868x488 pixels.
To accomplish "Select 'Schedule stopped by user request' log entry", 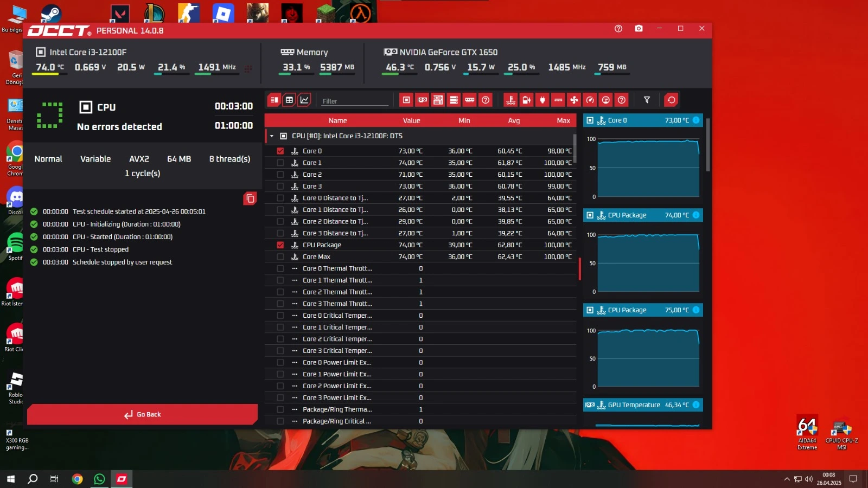I will (x=122, y=262).
